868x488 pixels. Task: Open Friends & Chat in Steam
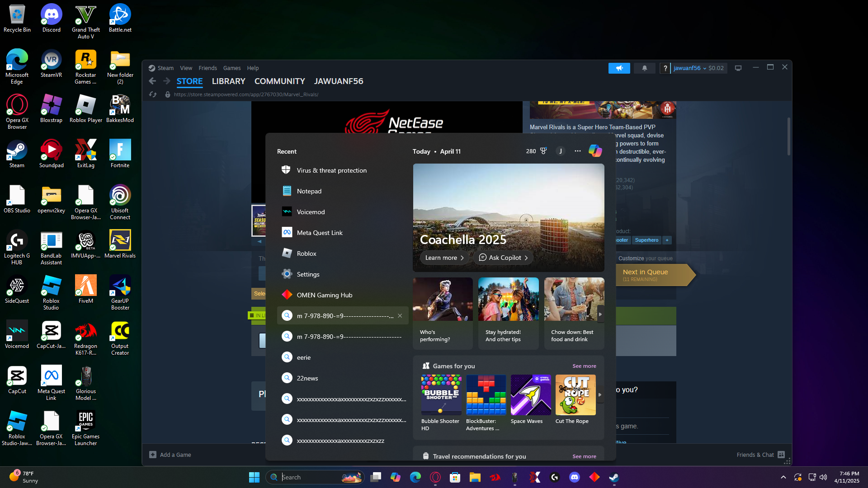[x=761, y=455]
